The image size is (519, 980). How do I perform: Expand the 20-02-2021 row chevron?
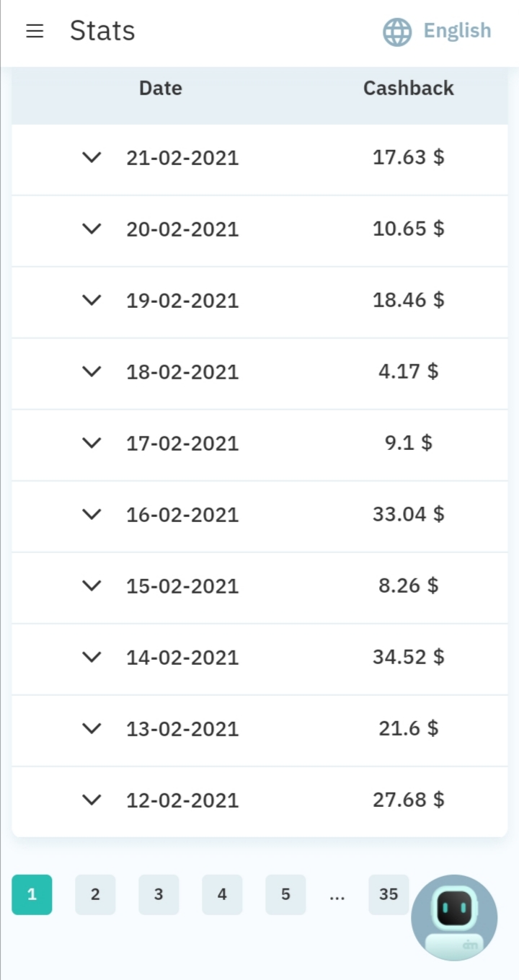point(92,229)
